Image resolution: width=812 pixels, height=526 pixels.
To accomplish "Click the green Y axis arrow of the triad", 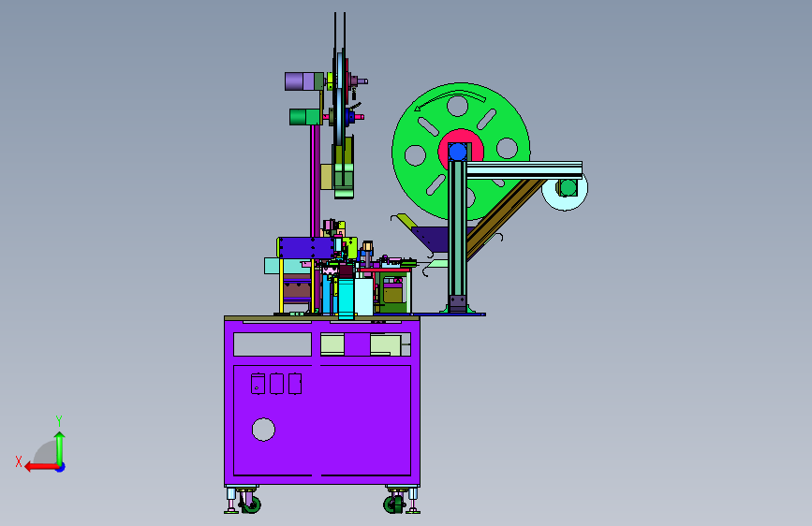I will (60, 447).
